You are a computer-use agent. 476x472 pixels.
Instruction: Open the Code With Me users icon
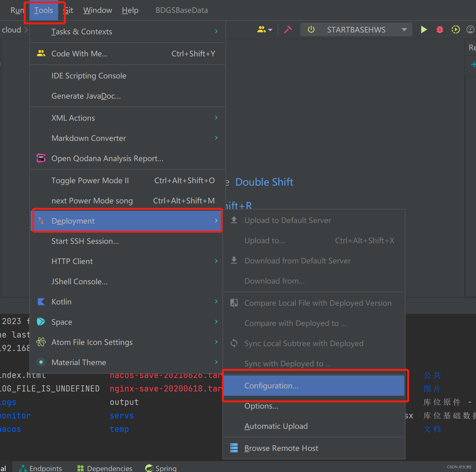[261, 29]
